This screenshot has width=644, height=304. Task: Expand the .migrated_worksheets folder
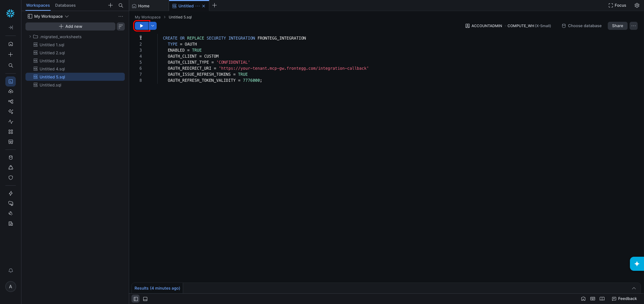click(30, 37)
